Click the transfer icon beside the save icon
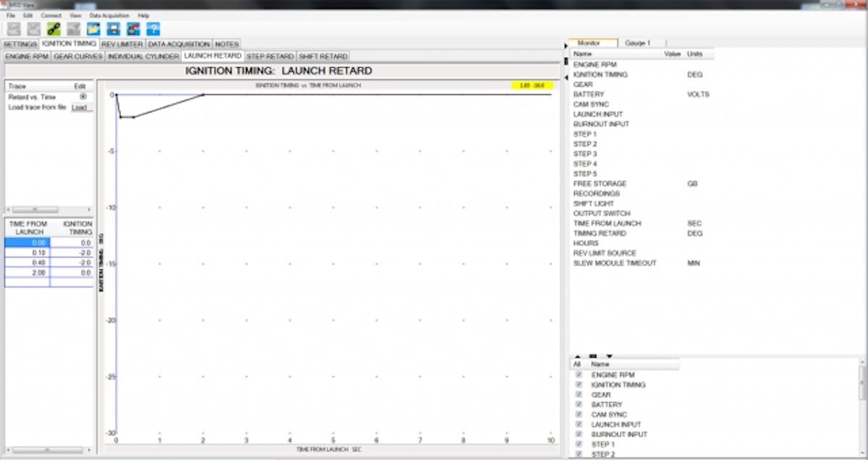The height and width of the screenshot is (460, 868). [133, 29]
